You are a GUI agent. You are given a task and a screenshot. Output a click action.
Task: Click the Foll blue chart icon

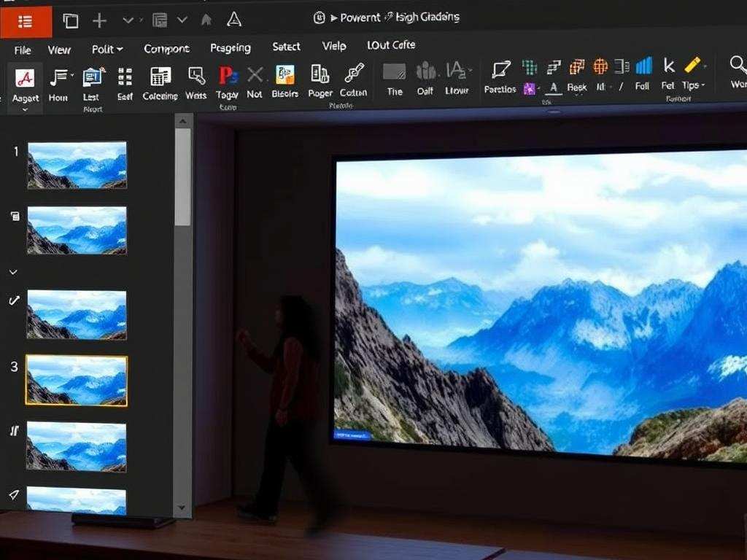(643, 66)
